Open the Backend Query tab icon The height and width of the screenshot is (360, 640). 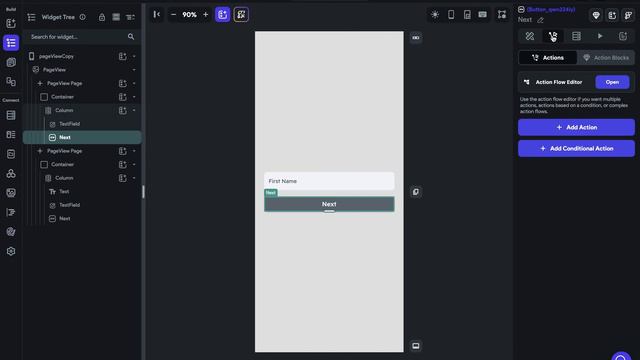(576, 36)
